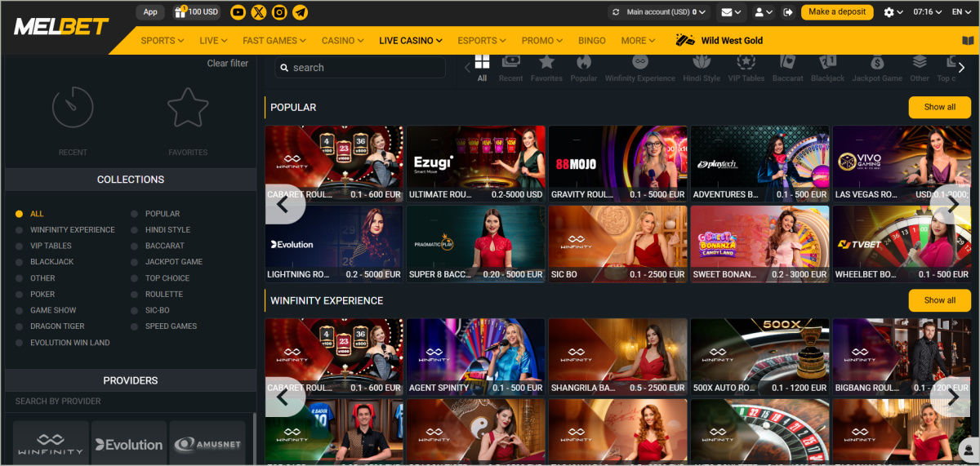Click the YouTube icon in header
Screen dimensions: 980x466
pos(238,12)
